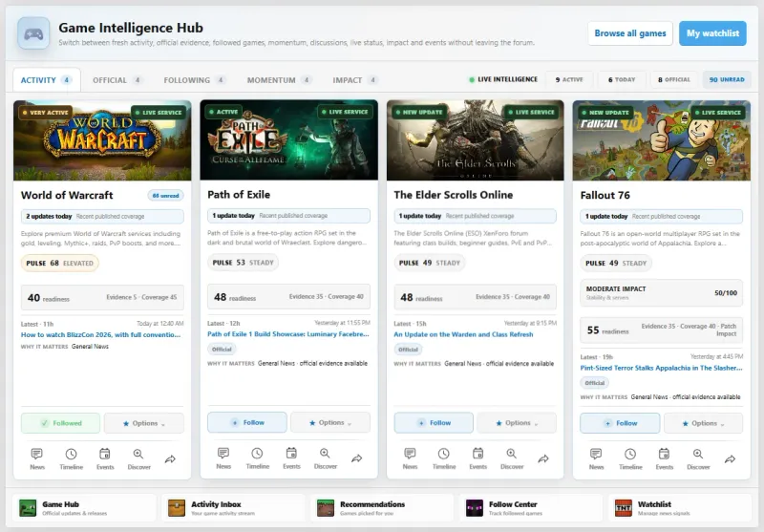This screenshot has height=532, width=764.
Task: Open Timeline for Fallout 76
Action: (x=630, y=458)
